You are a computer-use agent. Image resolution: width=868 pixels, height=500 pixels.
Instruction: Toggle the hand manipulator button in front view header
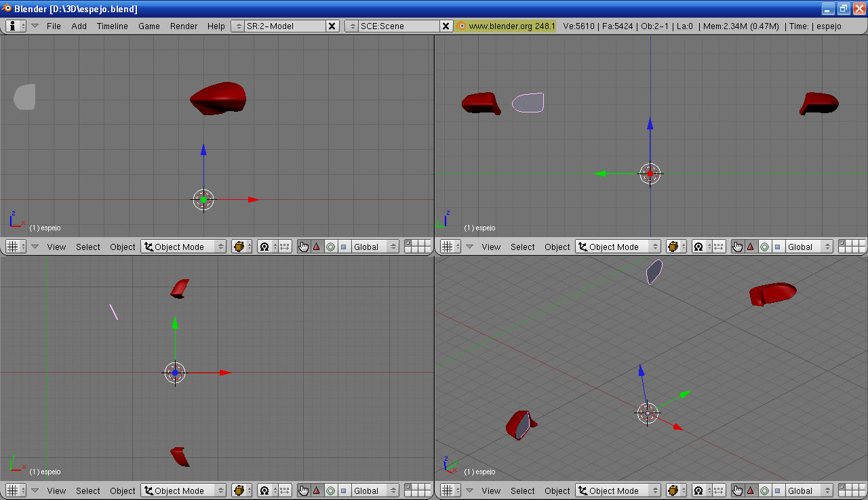(303, 247)
